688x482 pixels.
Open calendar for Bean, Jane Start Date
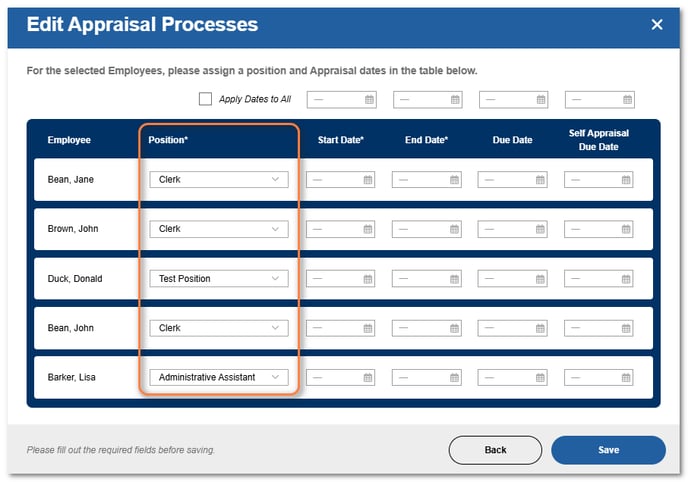pyautogui.click(x=368, y=180)
